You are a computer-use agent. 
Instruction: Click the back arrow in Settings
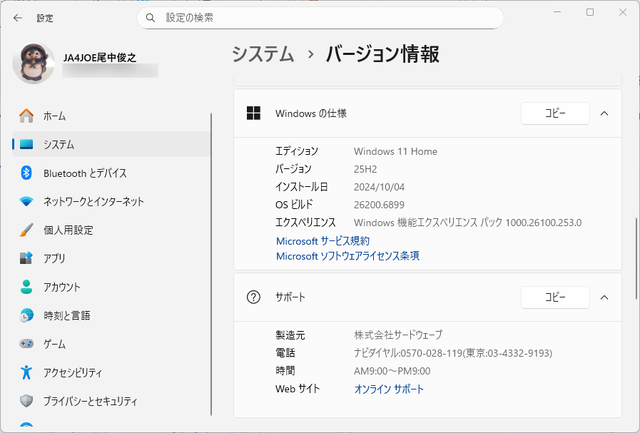tap(18, 18)
